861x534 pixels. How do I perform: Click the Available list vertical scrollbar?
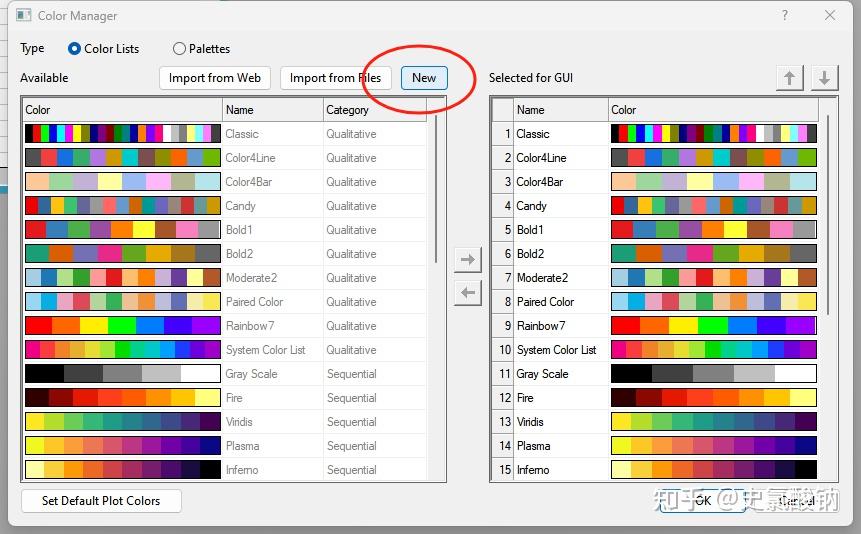tap(436, 188)
